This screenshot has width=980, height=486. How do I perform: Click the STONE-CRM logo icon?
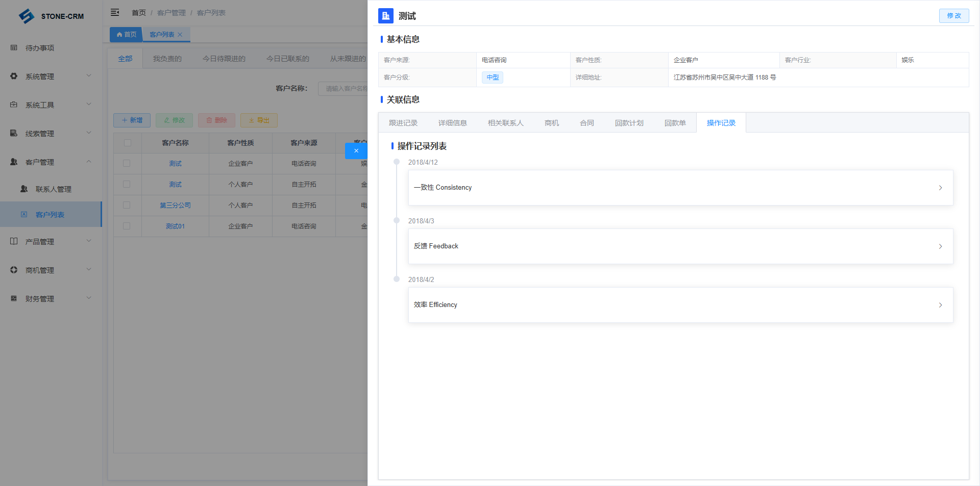coord(27,16)
